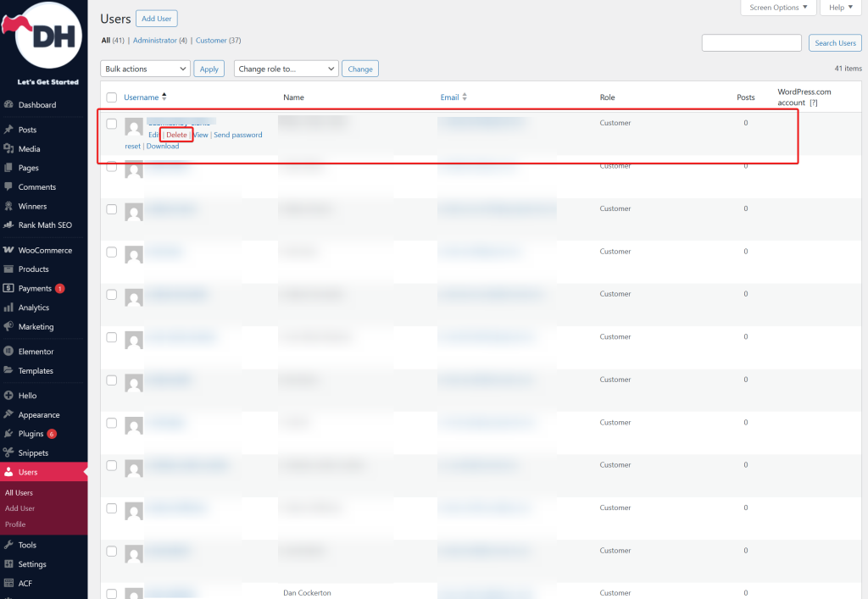
Task: Click Delete link for the first user
Action: click(176, 135)
